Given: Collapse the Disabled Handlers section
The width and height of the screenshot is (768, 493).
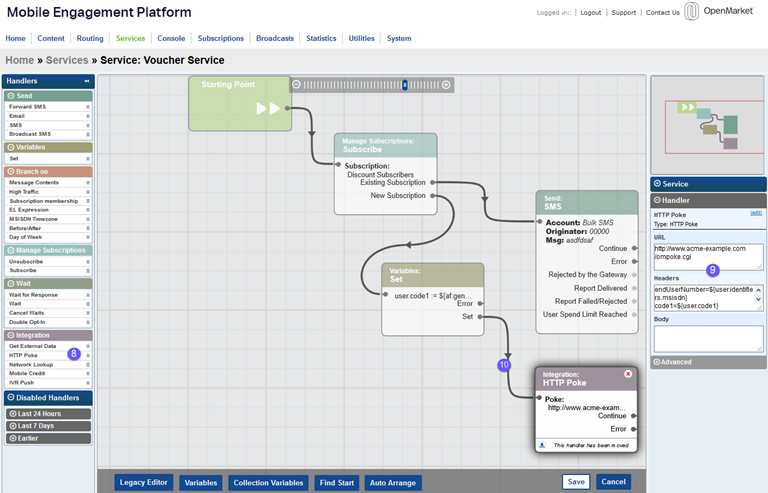Looking at the screenshot, I should [x=11, y=398].
